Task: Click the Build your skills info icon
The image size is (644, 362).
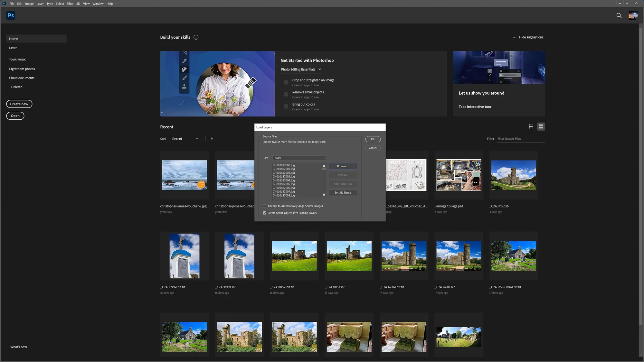Action: point(196,37)
